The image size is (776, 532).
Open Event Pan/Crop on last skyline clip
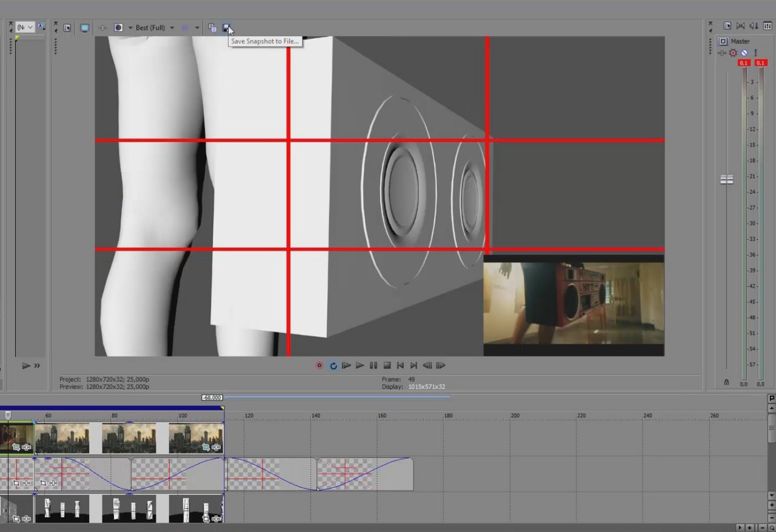pyautogui.click(x=206, y=447)
